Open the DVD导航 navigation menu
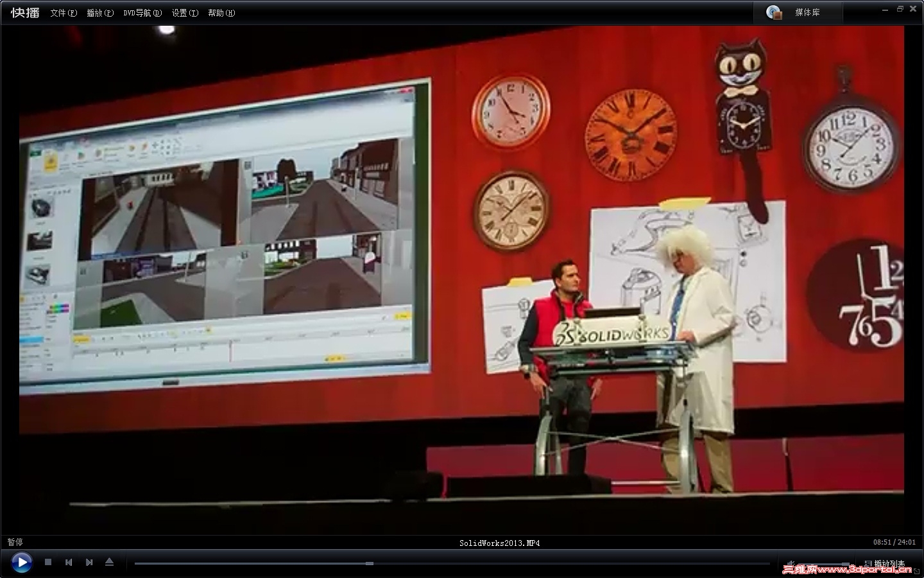The height and width of the screenshot is (578, 924). pyautogui.click(x=142, y=13)
